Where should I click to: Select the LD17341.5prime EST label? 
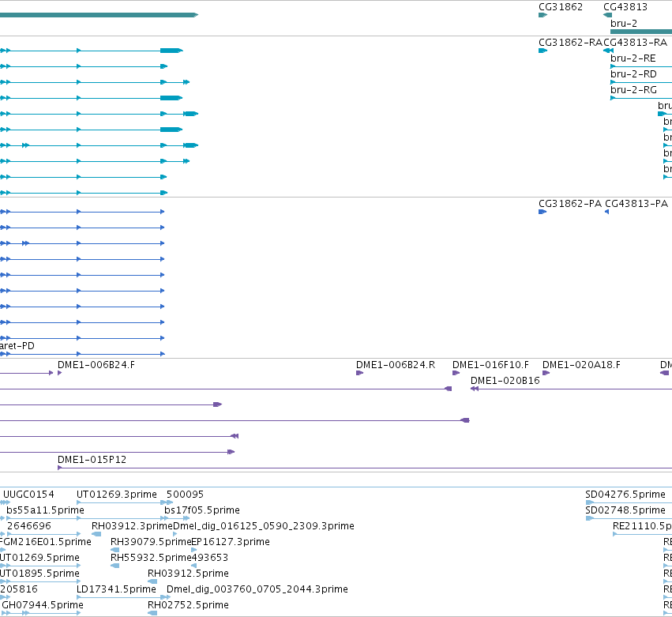pos(116,589)
